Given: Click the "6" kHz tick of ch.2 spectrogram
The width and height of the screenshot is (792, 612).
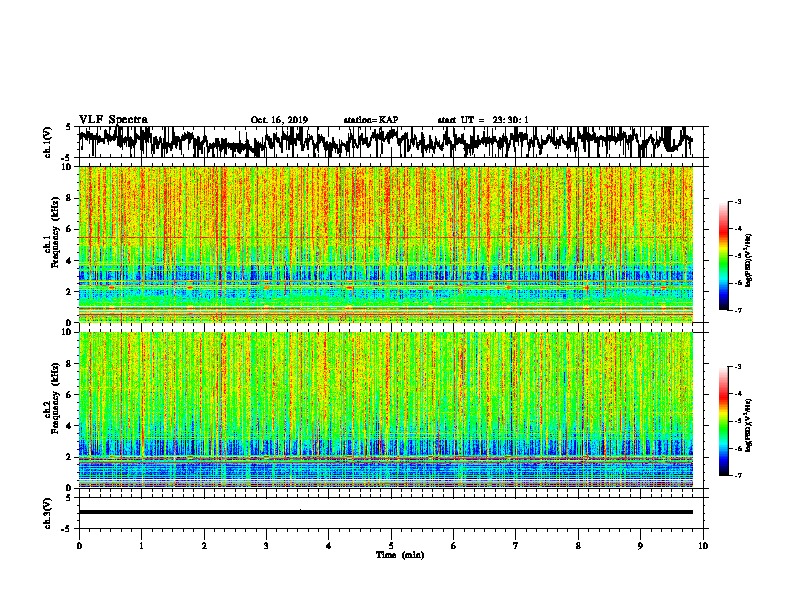Looking at the screenshot, I should tap(70, 394).
